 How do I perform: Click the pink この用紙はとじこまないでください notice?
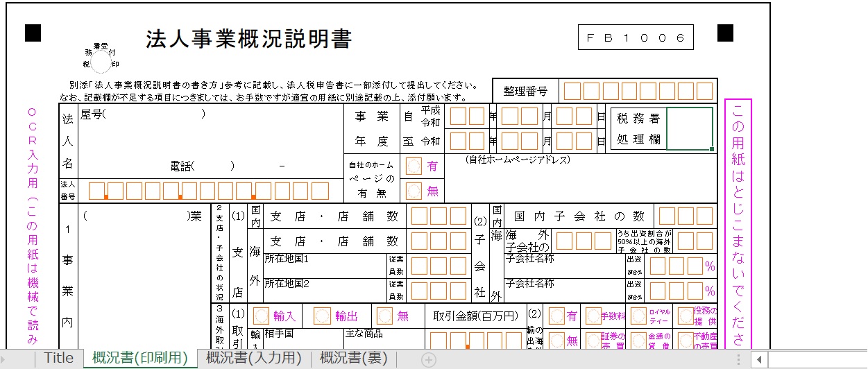(738, 223)
